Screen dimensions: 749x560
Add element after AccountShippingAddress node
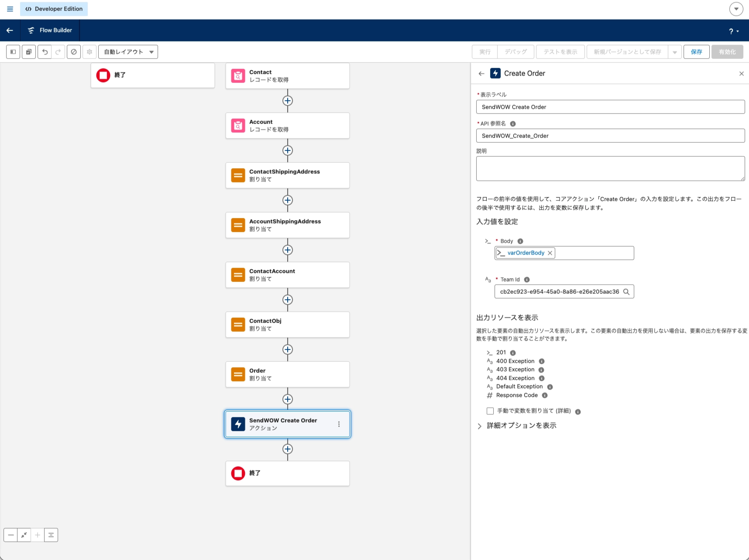click(x=287, y=250)
